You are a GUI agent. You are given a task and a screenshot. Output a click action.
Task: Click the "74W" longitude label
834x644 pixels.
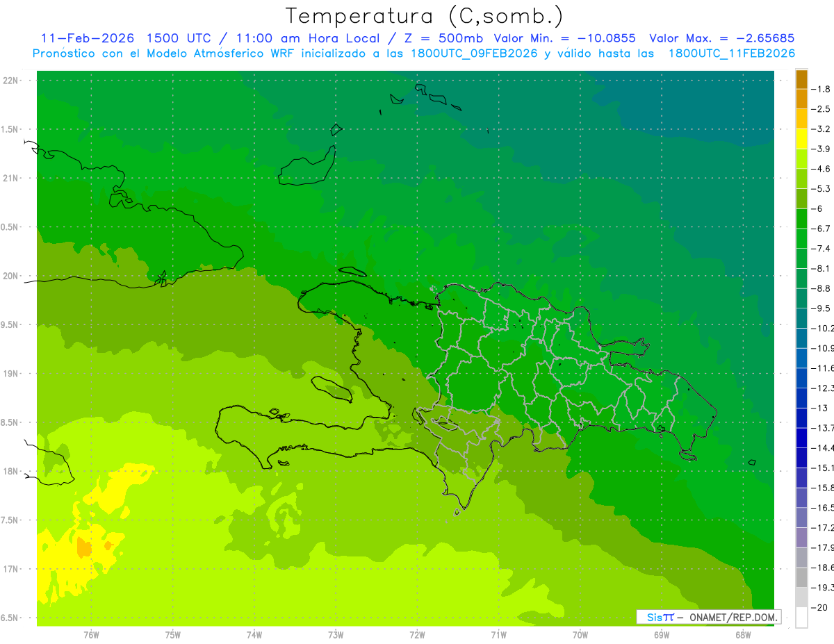point(254,635)
